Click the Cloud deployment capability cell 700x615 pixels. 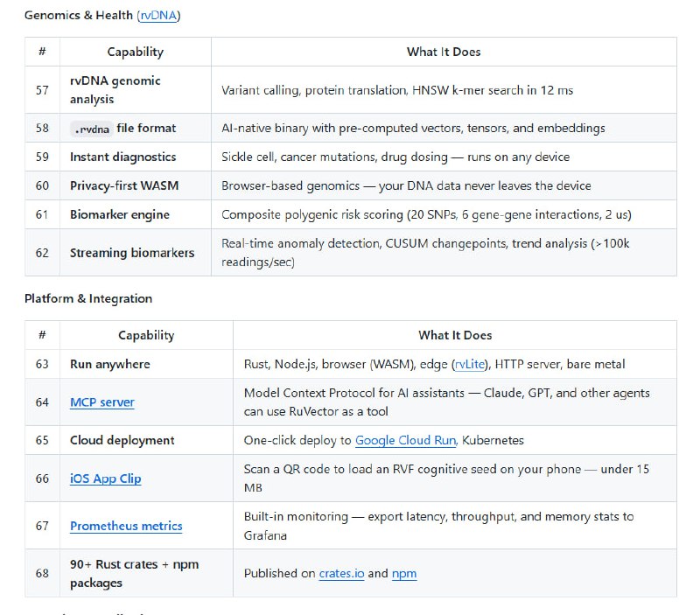(122, 440)
